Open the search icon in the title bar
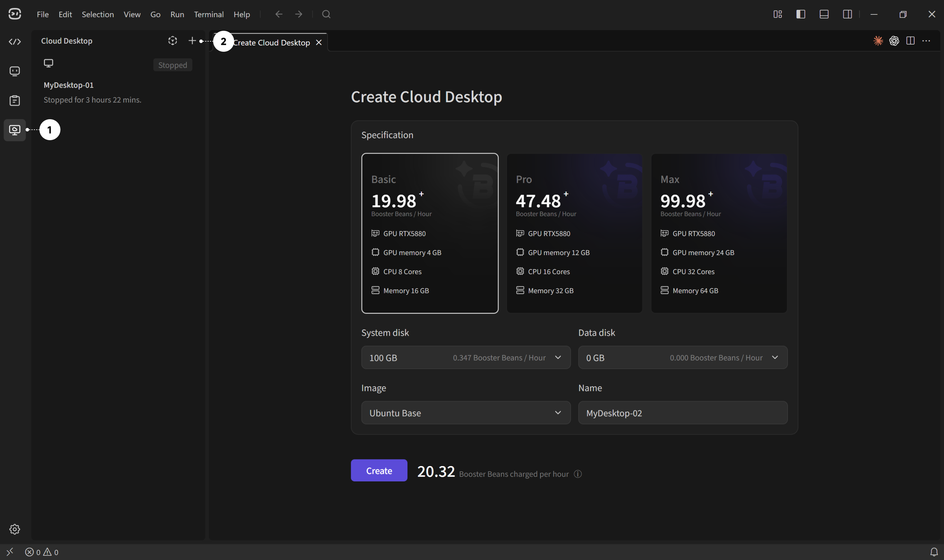This screenshot has width=944, height=560. (326, 14)
